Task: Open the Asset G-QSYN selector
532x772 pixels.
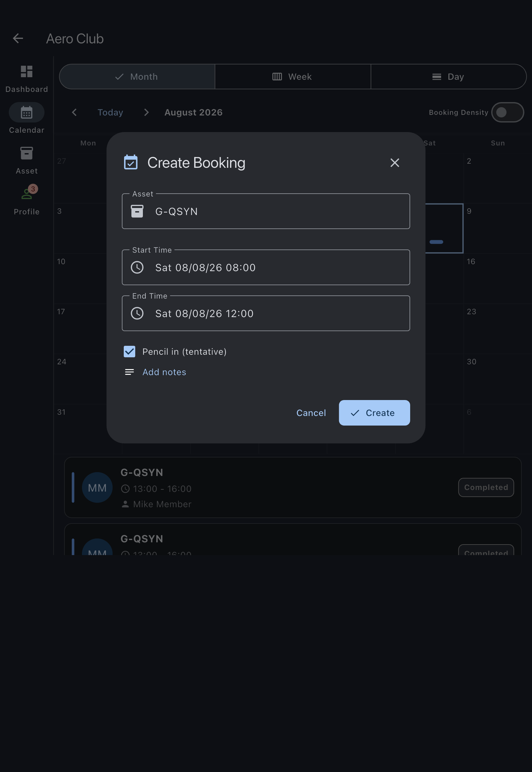Action: click(x=266, y=211)
